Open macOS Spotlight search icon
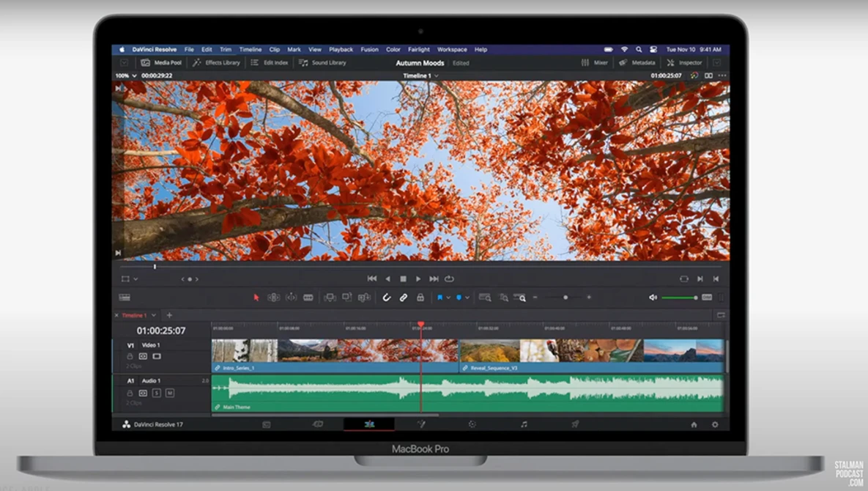 [639, 49]
